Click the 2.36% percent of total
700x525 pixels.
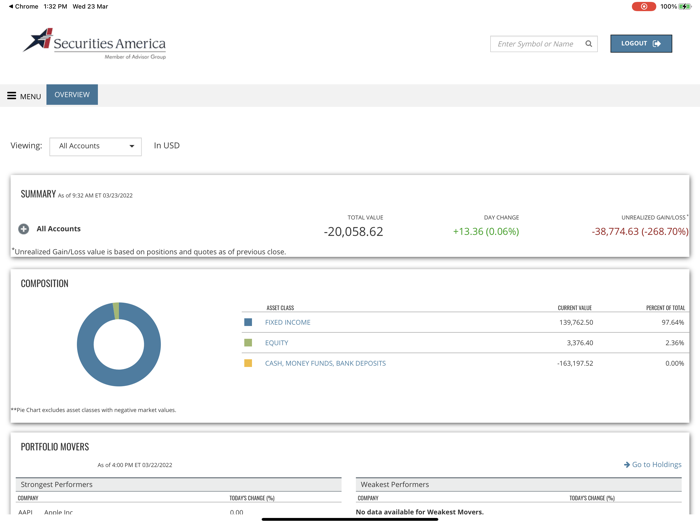(x=675, y=343)
